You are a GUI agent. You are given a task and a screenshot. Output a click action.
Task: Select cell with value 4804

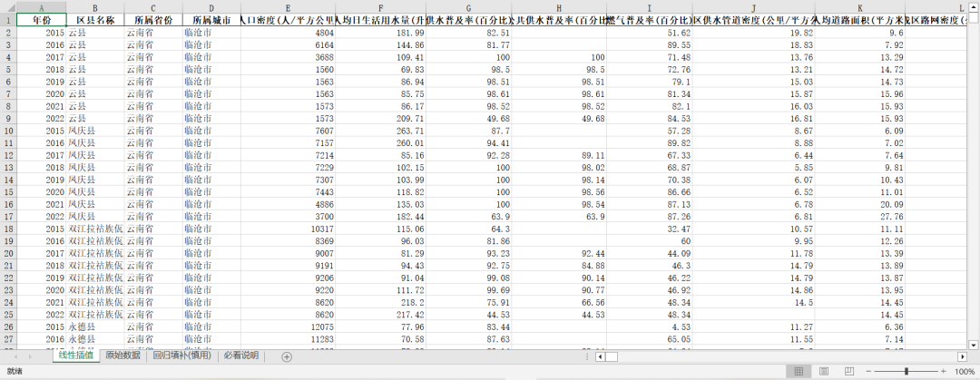pos(289,33)
